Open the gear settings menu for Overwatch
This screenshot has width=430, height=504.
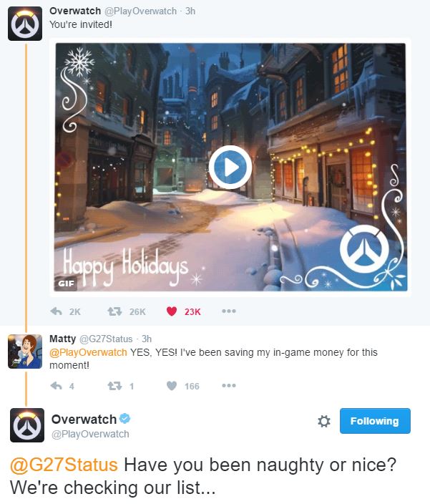point(323,421)
